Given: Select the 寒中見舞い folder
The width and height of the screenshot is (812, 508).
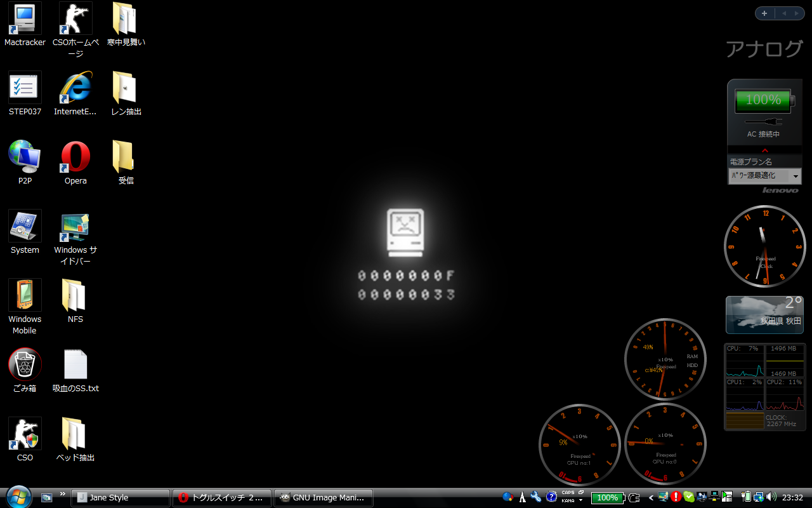Looking at the screenshot, I should (126, 25).
